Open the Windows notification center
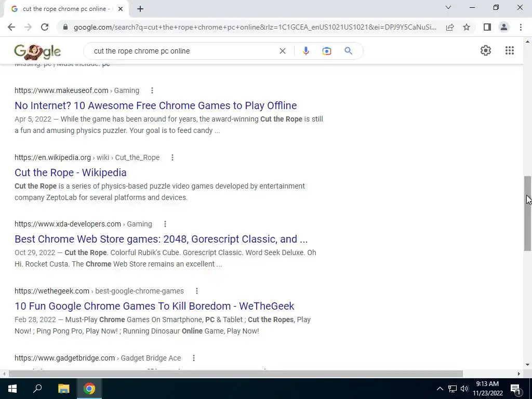The width and height of the screenshot is (532, 399). 516,389
